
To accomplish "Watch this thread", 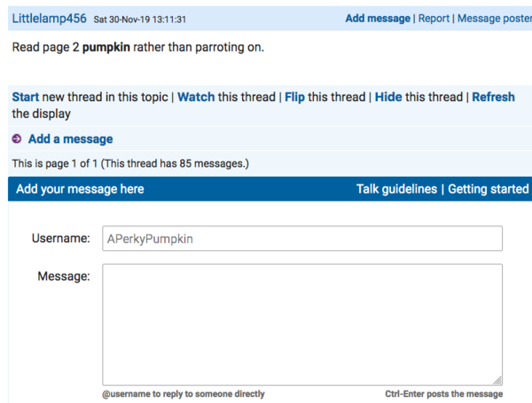I will [x=196, y=97].
